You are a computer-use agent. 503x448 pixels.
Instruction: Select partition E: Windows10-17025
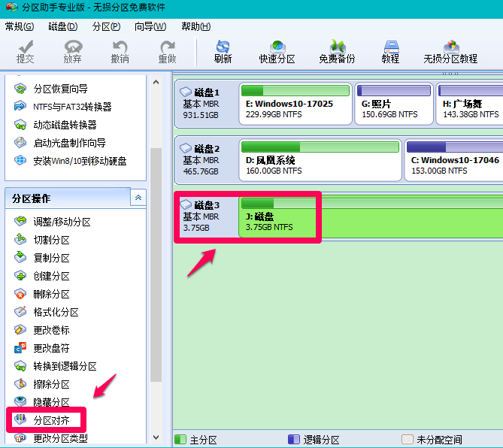click(296, 104)
